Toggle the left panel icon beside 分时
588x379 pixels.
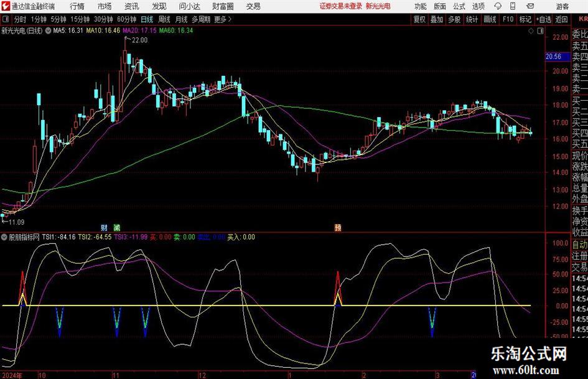6,19
